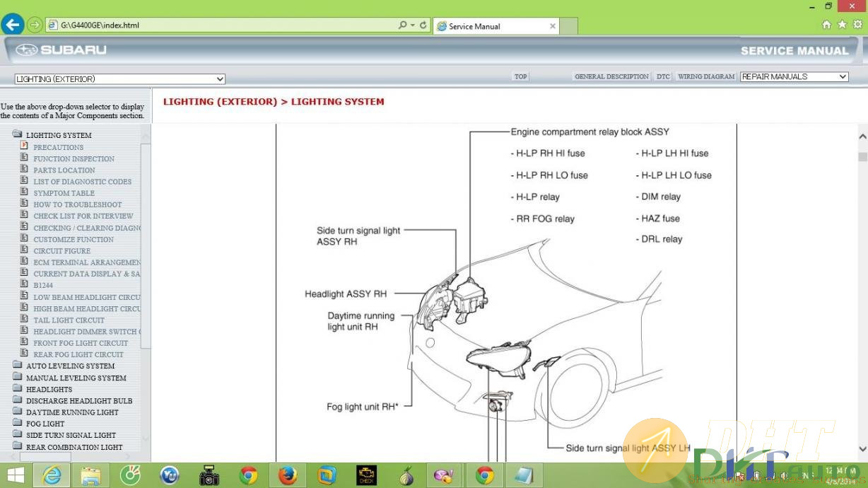Open CHECK LIST FOR INTERVIEW
Viewport: 868px width, 488px height.
point(83,216)
